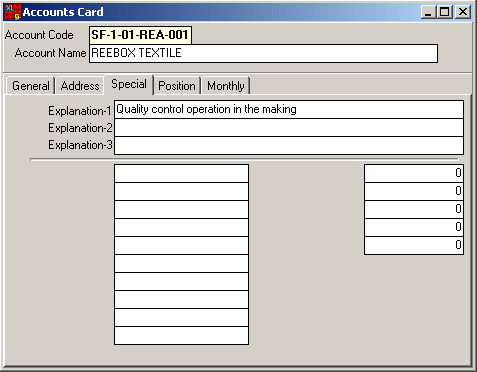The height and width of the screenshot is (372, 477).
Task: Click the Account Name field REEBOX TEXTILE
Action: [263, 53]
